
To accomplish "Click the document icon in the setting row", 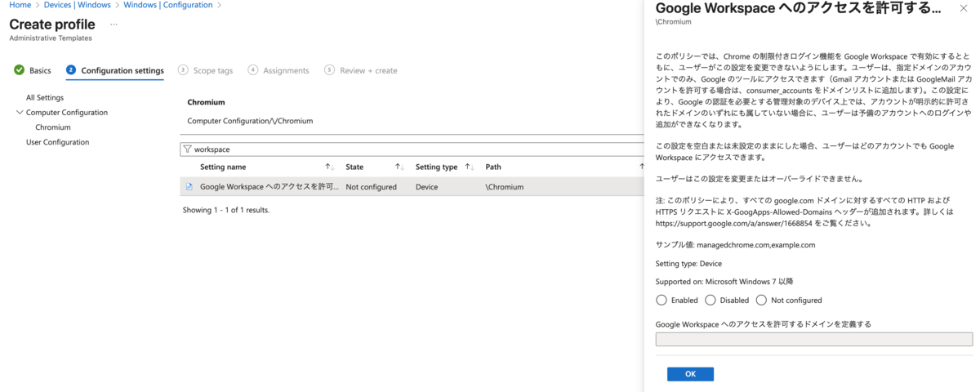I will pos(189,187).
